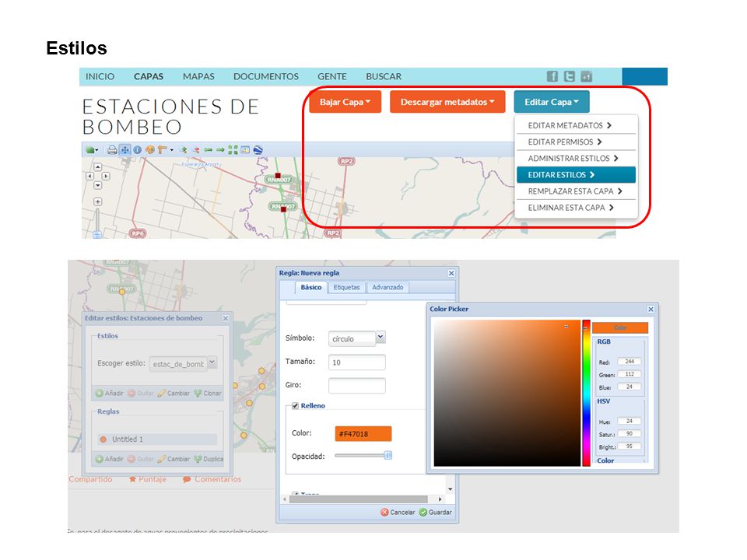Image resolution: width=747 pixels, height=560 pixels.
Task: Go to next map extent arrow
Action: coord(220,150)
